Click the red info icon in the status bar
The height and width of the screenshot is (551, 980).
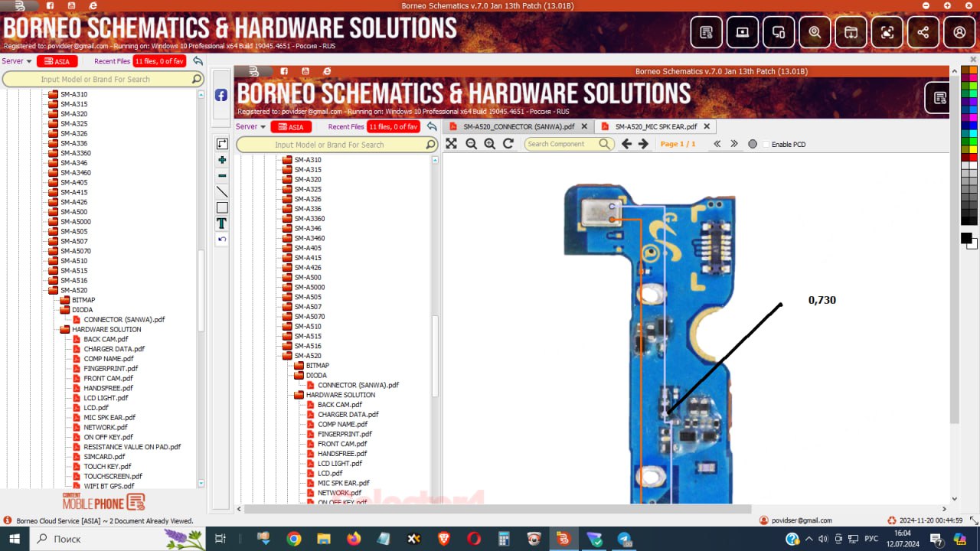click(8, 520)
